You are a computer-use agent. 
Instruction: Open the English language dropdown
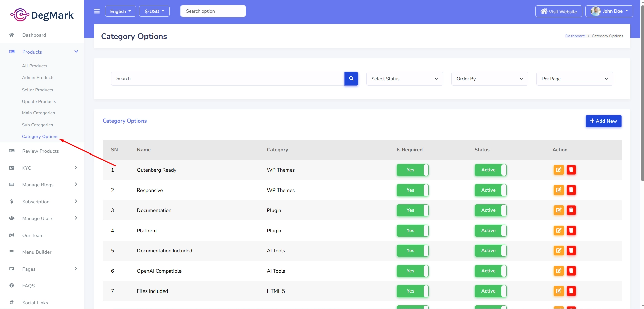point(120,11)
